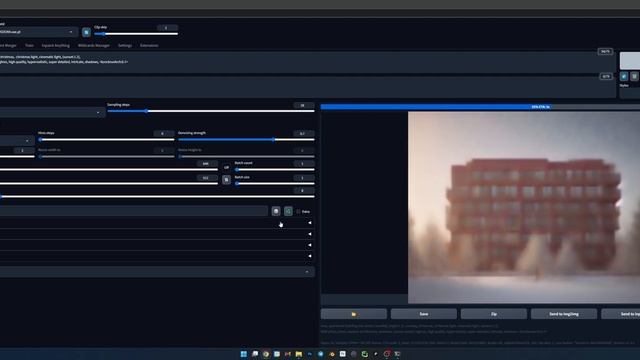Expand the first collapsed section below seed

(157, 223)
